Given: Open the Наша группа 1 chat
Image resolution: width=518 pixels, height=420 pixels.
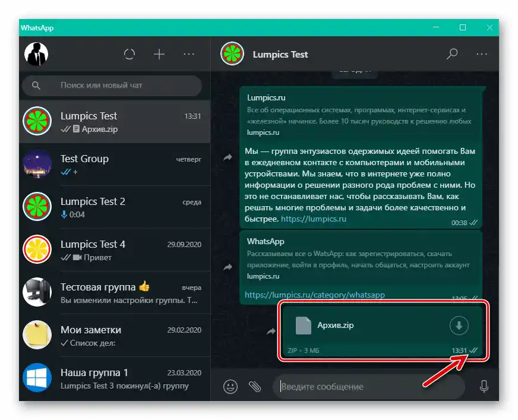Looking at the screenshot, I should click(x=115, y=378).
